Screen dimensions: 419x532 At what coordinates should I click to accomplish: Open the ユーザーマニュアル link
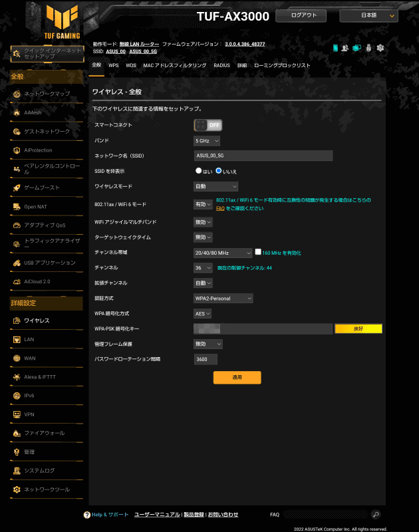pos(157,515)
